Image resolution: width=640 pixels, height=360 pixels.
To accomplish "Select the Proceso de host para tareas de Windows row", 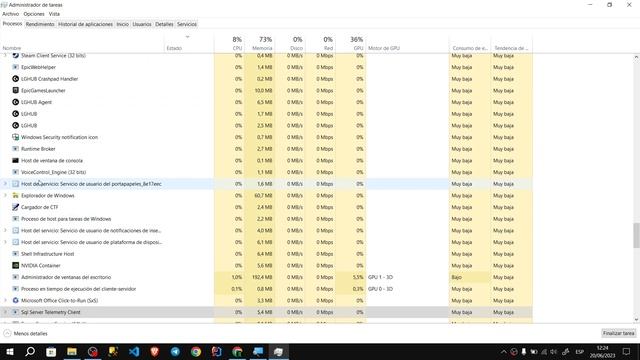I will click(x=266, y=219).
